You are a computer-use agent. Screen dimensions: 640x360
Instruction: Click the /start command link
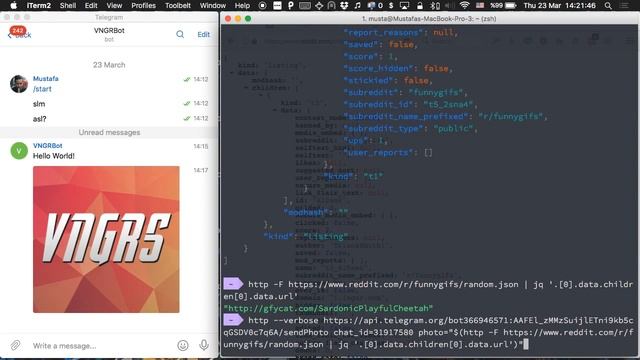coord(42,89)
